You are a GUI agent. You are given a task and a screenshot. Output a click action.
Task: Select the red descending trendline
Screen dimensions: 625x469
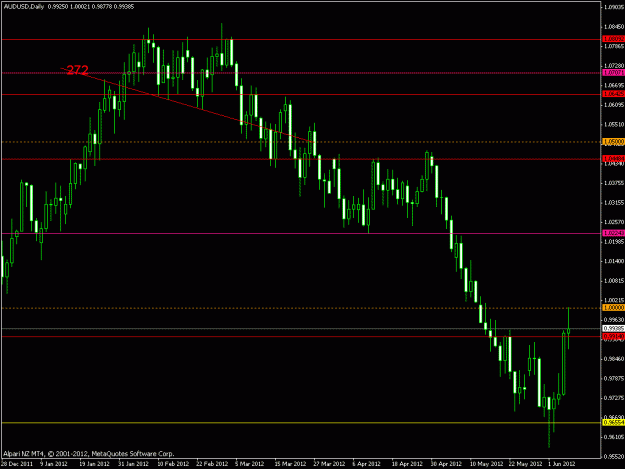pyautogui.click(x=187, y=105)
